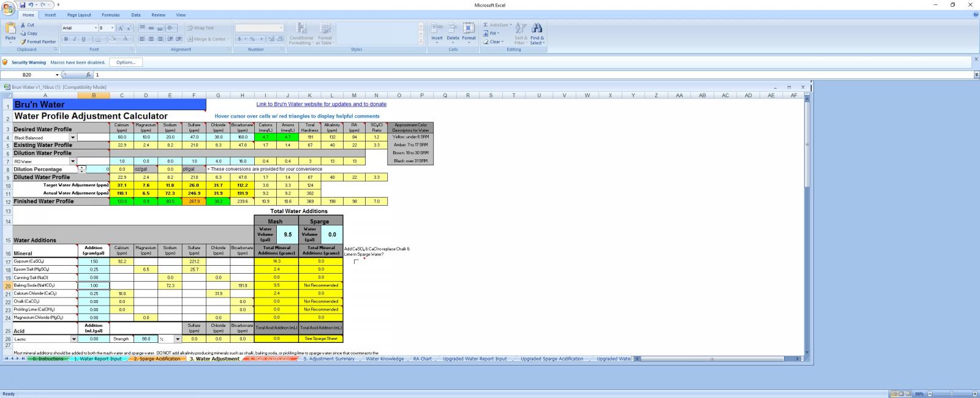Select mash water volume cell 9.5
Image resolution: width=980 pixels, height=398 pixels.
(287, 234)
